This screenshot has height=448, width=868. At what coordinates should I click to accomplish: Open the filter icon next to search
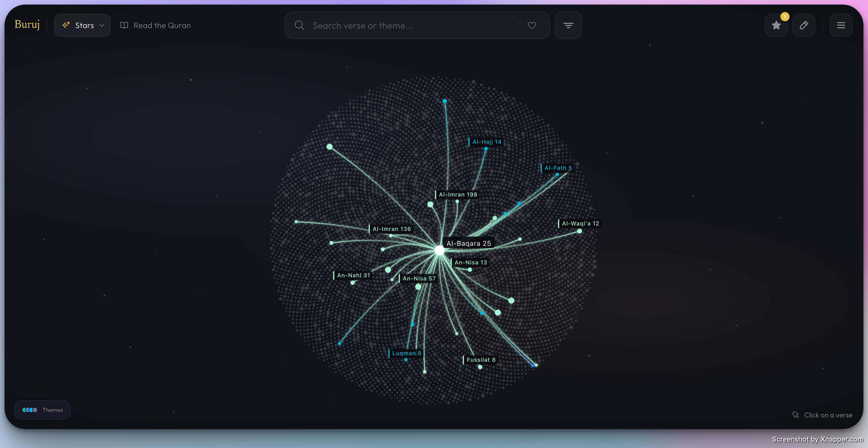click(569, 25)
